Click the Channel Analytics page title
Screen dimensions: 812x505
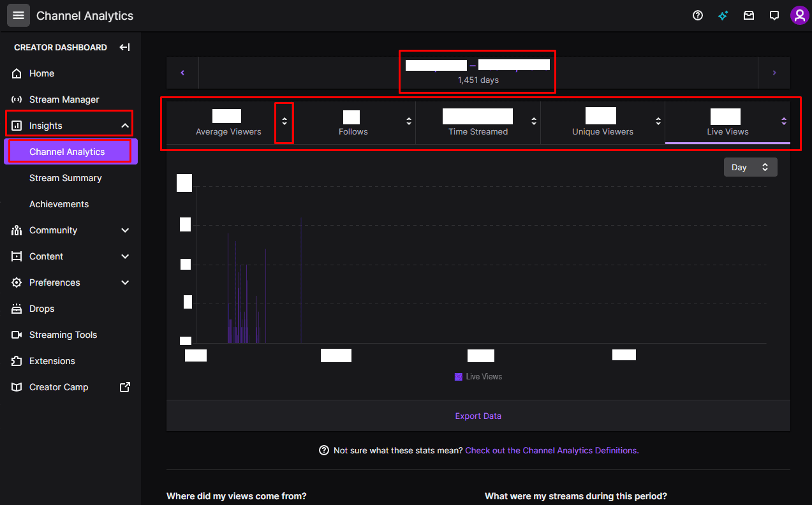tap(85, 15)
